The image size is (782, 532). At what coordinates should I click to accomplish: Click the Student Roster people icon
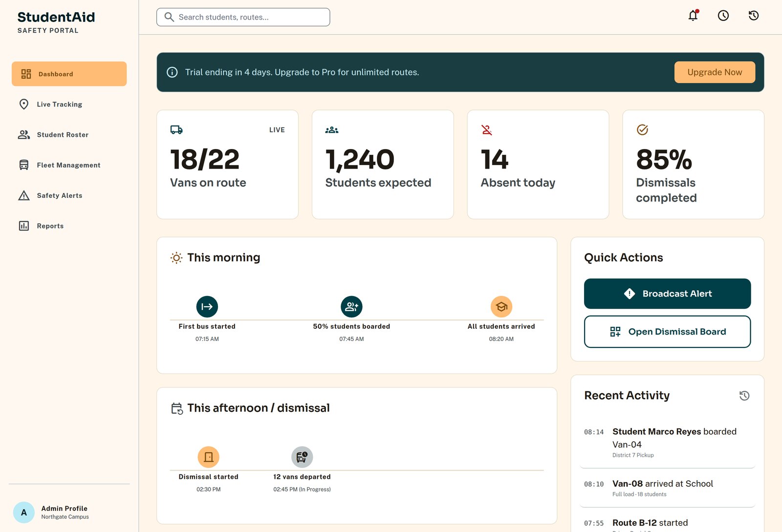(24, 135)
